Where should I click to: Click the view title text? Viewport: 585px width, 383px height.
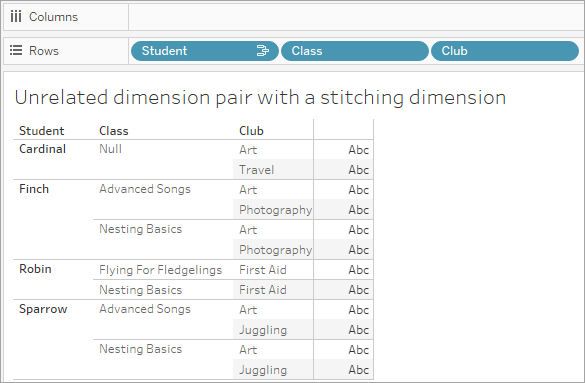[x=260, y=98]
